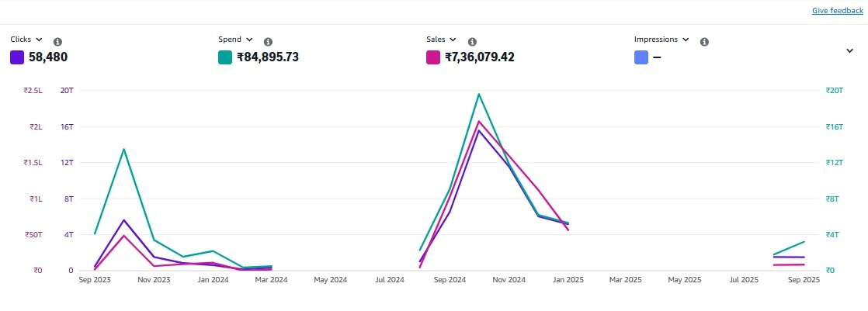Click the info icon beside Spend
The width and height of the screenshot is (868, 311).
[x=268, y=42]
